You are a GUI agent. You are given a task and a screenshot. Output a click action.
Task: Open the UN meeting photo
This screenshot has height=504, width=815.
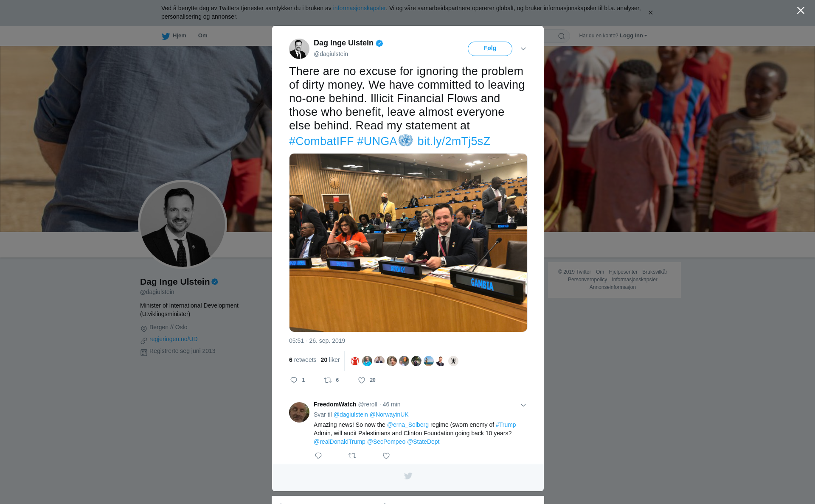[x=408, y=243]
